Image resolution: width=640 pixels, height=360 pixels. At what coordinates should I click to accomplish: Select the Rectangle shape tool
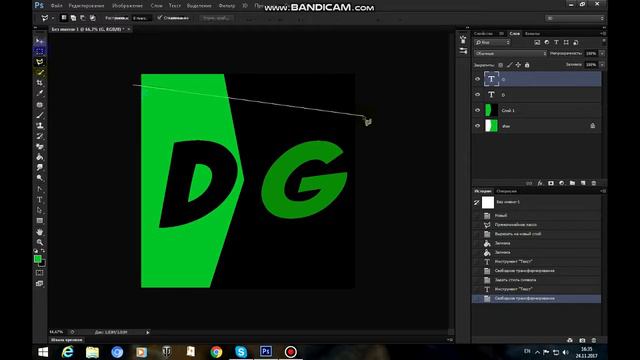point(40,221)
